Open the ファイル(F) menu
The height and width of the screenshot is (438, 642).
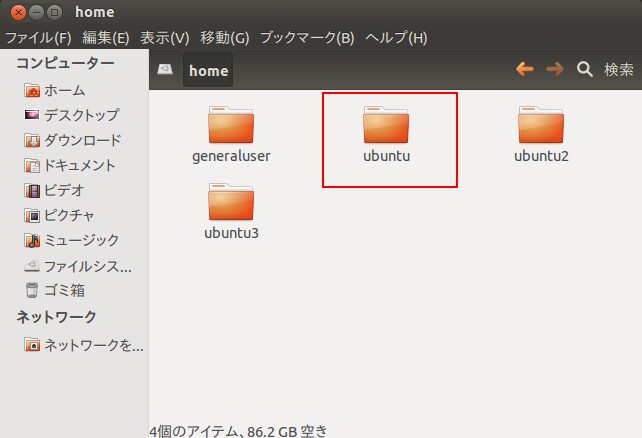click(38, 38)
